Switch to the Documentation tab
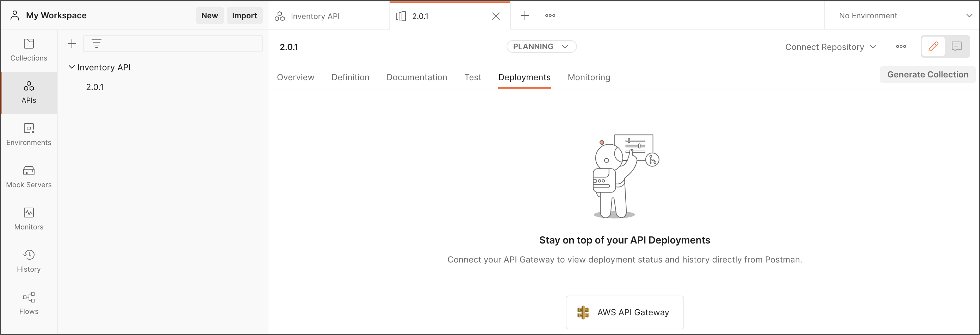The image size is (980, 335). pyautogui.click(x=417, y=77)
